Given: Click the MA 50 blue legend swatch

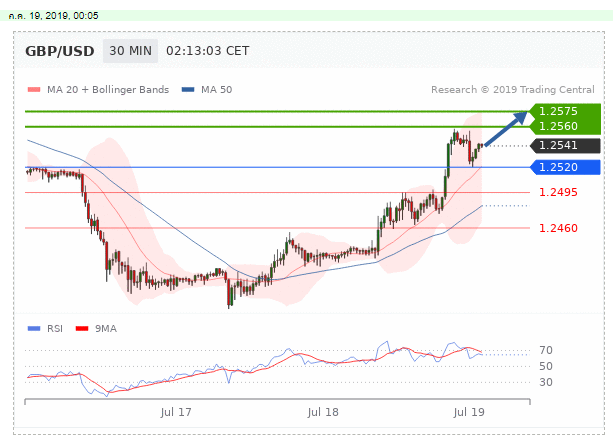Looking at the screenshot, I should point(188,89).
